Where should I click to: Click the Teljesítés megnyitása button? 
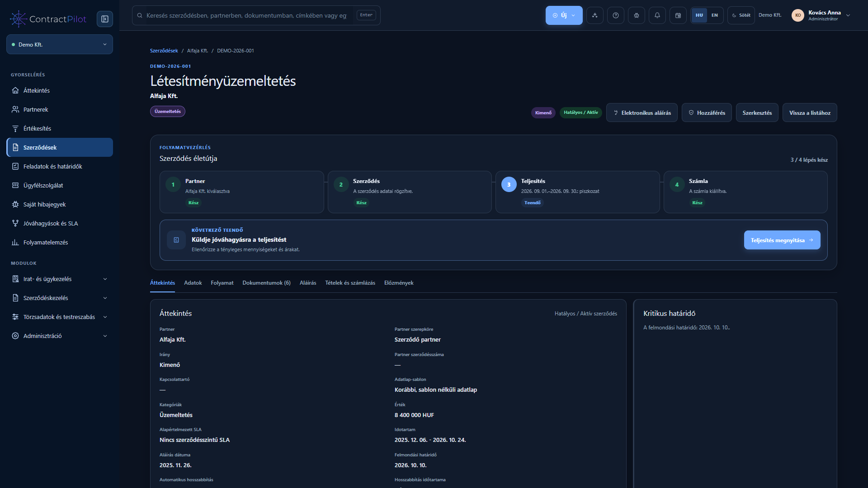coord(782,240)
